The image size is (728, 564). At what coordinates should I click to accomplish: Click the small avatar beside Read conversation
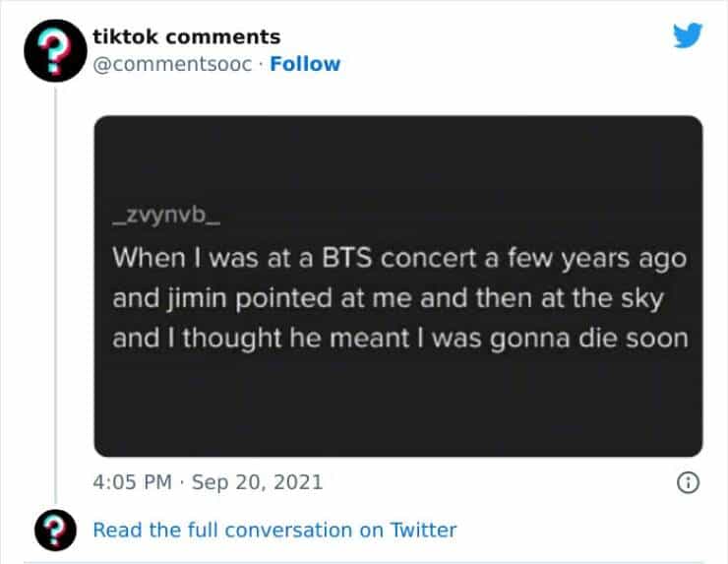click(x=56, y=531)
